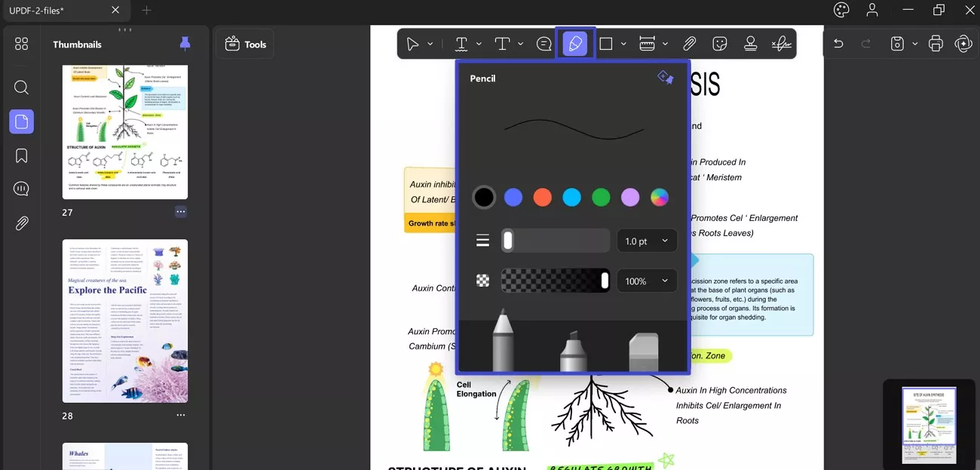
Task: Select the pencil pen type
Action: click(503, 340)
